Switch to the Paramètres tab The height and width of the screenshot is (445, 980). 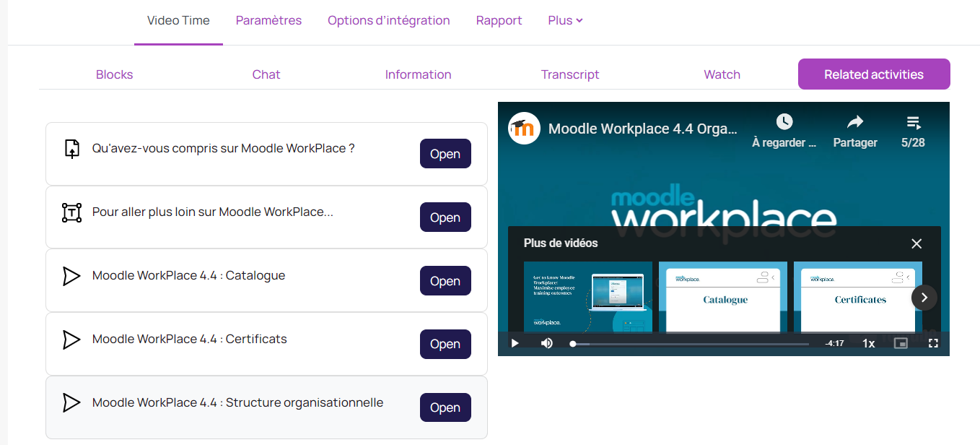click(x=268, y=20)
